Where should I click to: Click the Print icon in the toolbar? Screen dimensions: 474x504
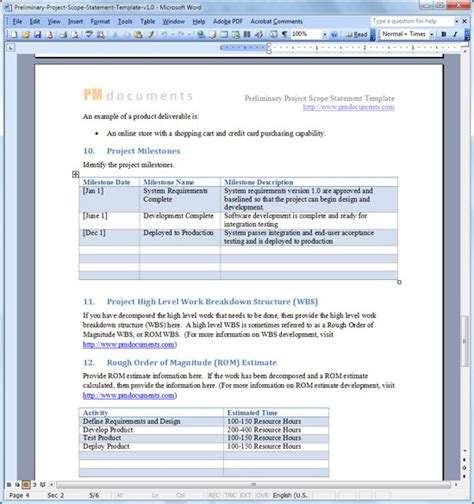point(63,34)
